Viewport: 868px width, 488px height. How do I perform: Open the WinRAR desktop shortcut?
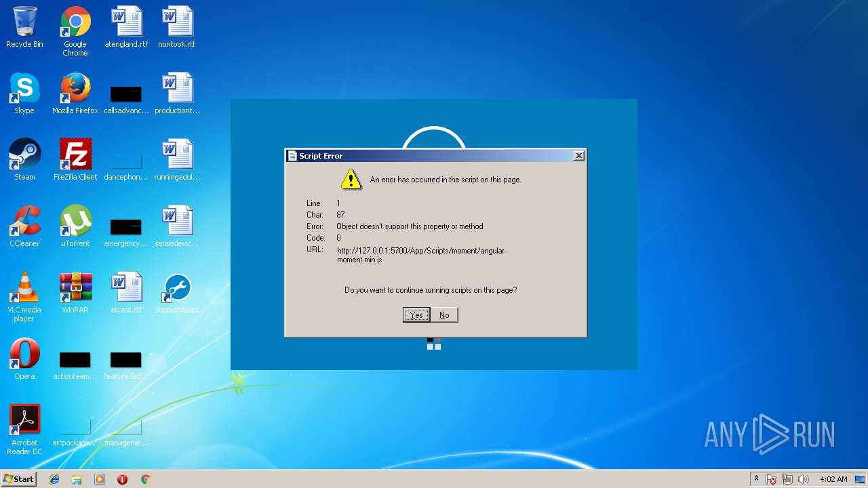tap(75, 293)
